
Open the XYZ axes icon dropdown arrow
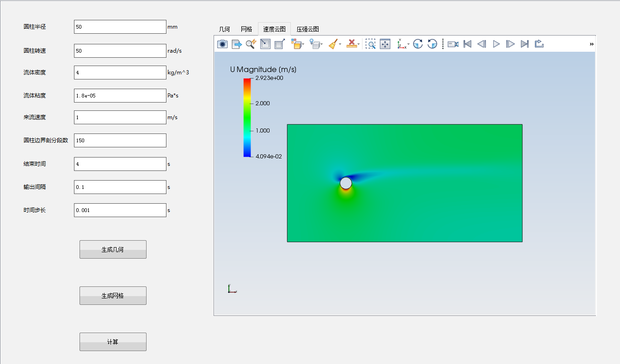tap(409, 44)
